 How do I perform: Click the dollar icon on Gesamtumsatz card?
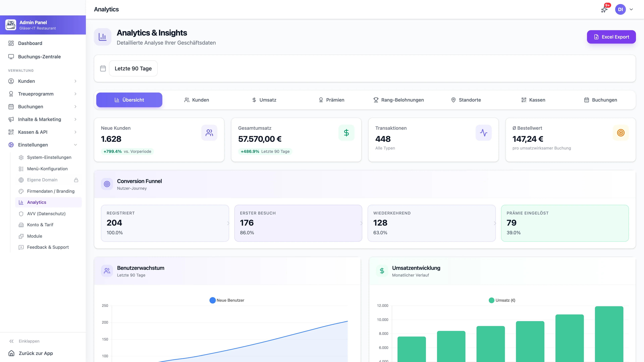(346, 133)
